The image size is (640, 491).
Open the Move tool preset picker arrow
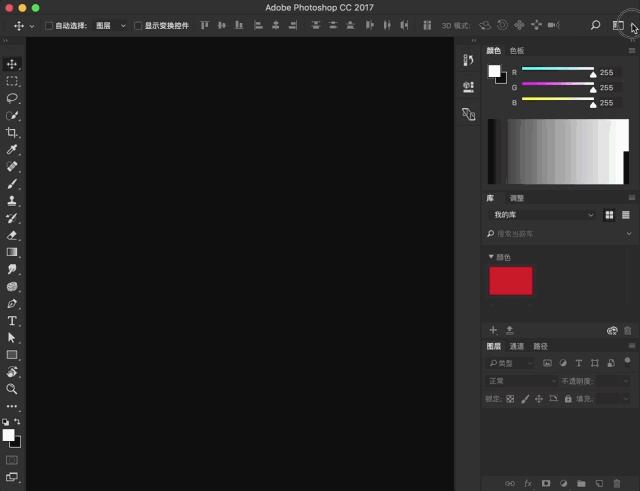[x=32, y=26]
